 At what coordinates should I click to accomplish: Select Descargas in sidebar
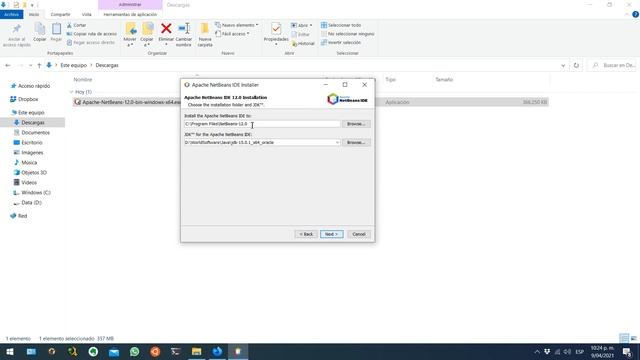tap(33, 122)
